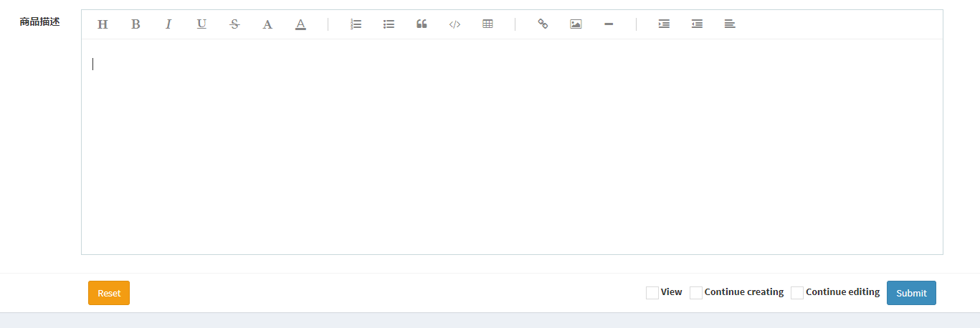The width and height of the screenshot is (980, 328).
Task: Insert an image
Action: tap(576, 24)
